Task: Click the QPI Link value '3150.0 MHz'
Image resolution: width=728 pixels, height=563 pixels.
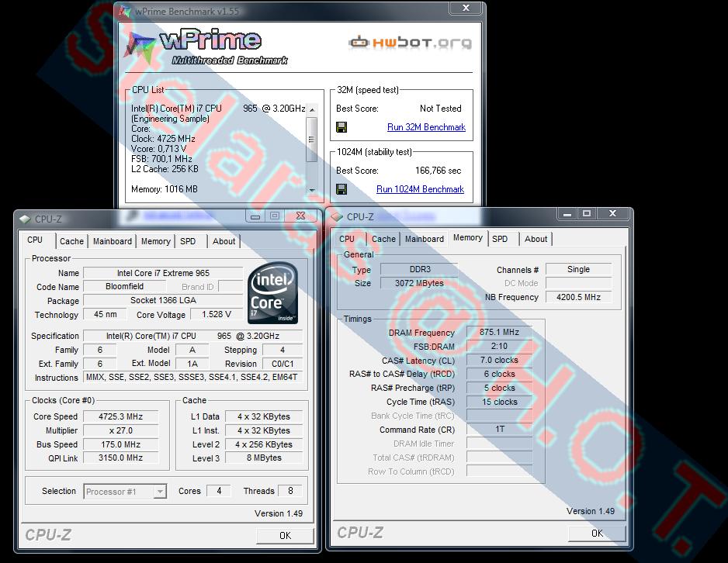Action: (x=121, y=458)
